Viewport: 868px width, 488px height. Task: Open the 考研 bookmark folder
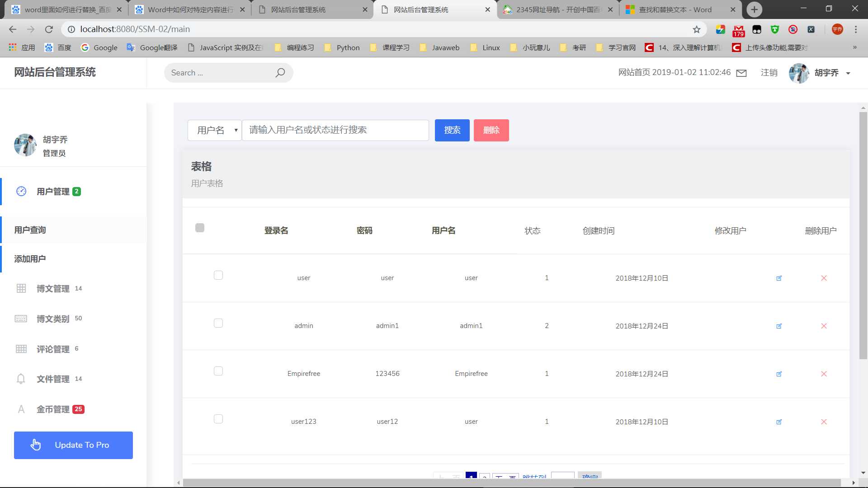pyautogui.click(x=573, y=47)
